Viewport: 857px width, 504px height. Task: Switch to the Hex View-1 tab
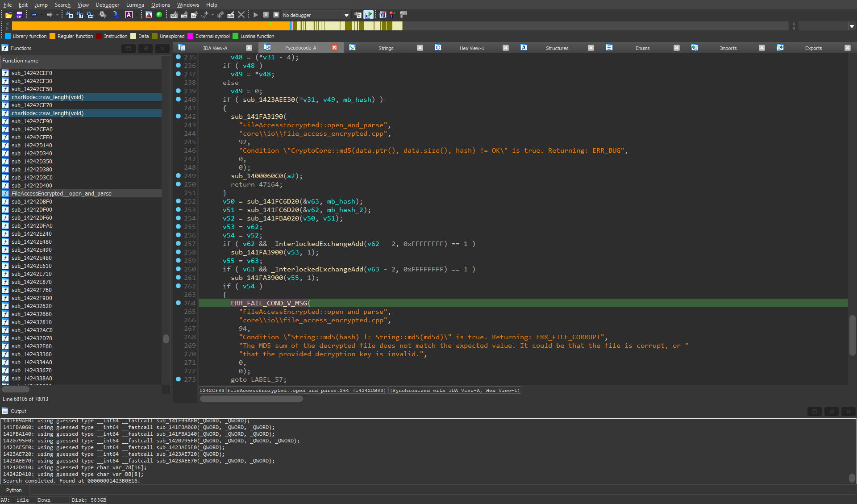pyautogui.click(x=472, y=48)
